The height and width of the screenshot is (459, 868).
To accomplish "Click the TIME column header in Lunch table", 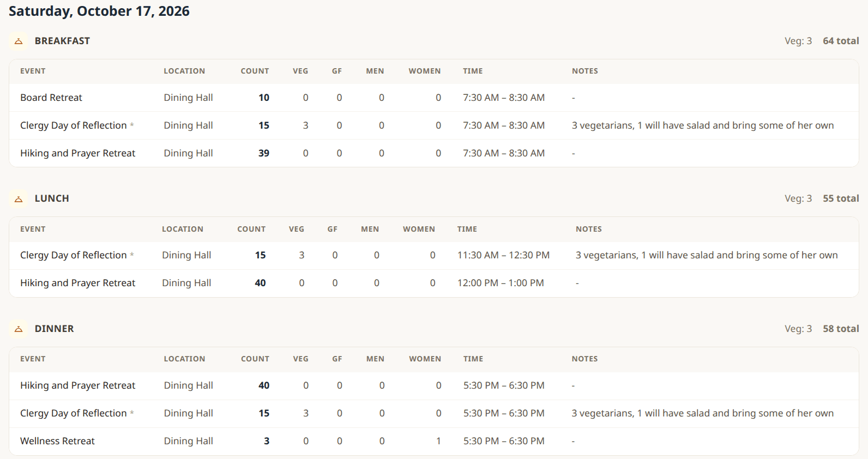I will (x=467, y=229).
